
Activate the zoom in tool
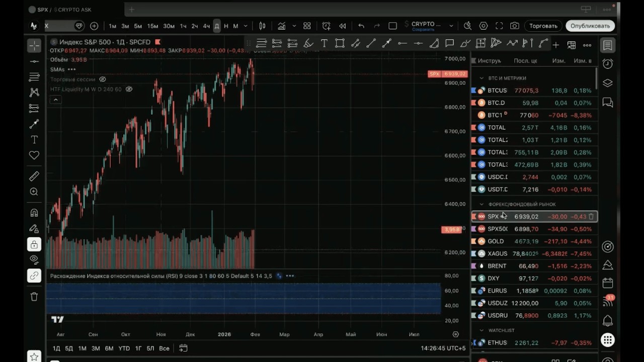pos(34,192)
